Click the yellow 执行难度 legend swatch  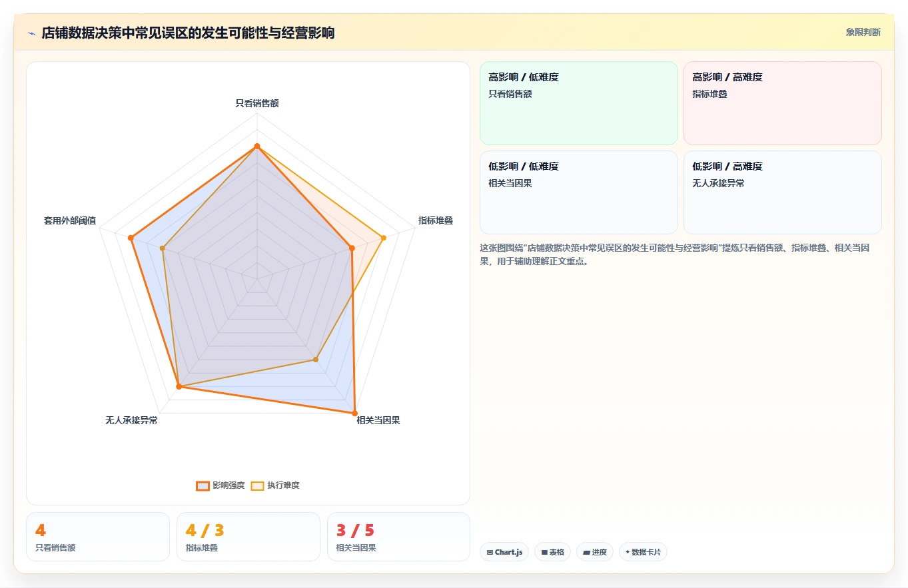point(257,485)
